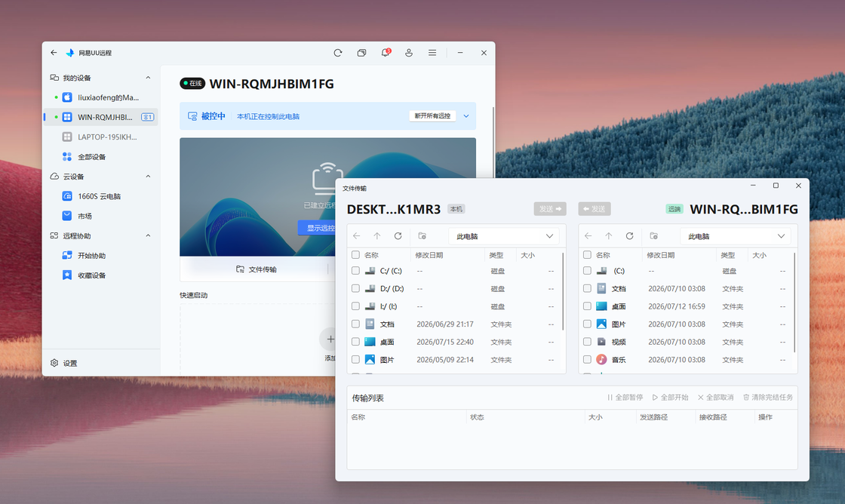
Task: Click remote file panel vertical scrollbar
Action: click(795, 302)
